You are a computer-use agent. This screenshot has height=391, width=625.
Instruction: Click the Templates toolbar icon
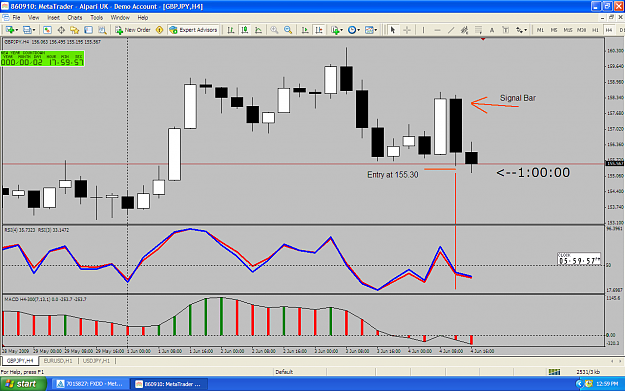(369, 30)
